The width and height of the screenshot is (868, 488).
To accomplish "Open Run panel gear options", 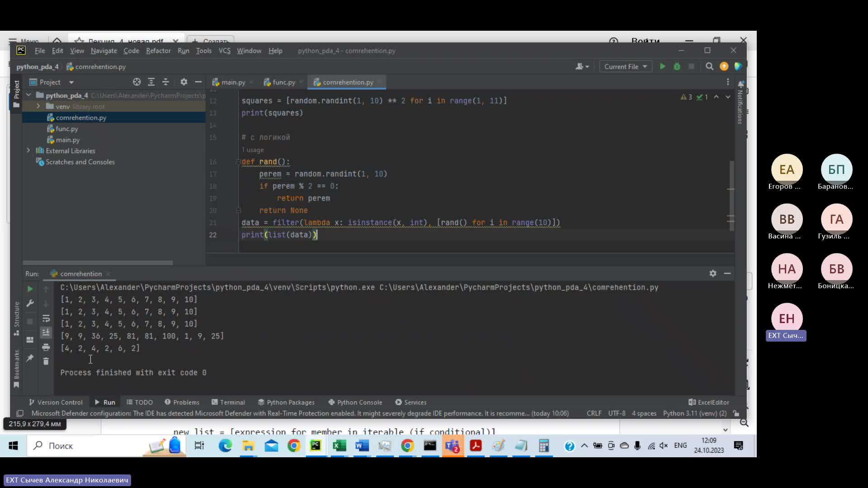I will coord(713,273).
